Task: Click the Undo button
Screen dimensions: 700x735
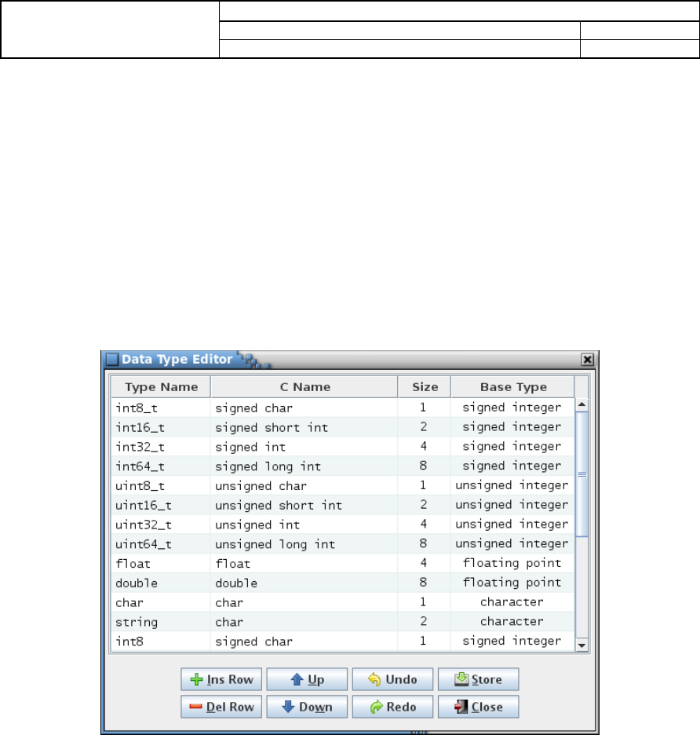Action: coord(392,679)
